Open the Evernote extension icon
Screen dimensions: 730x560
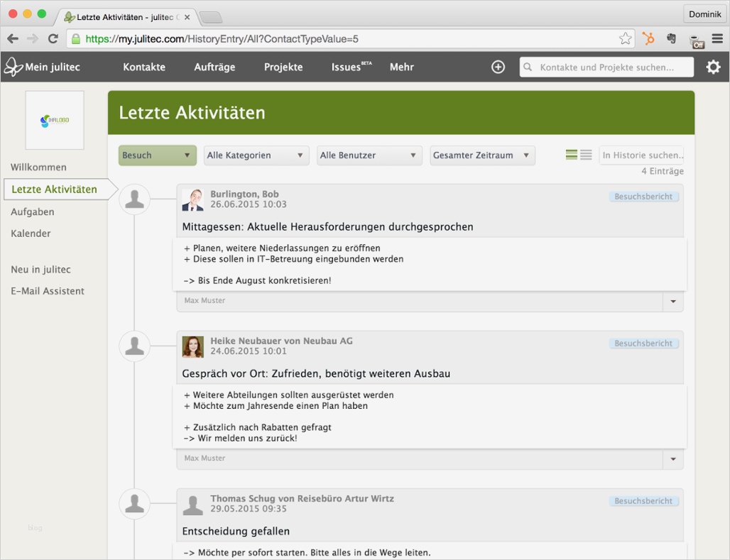pyautogui.click(x=671, y=38)
